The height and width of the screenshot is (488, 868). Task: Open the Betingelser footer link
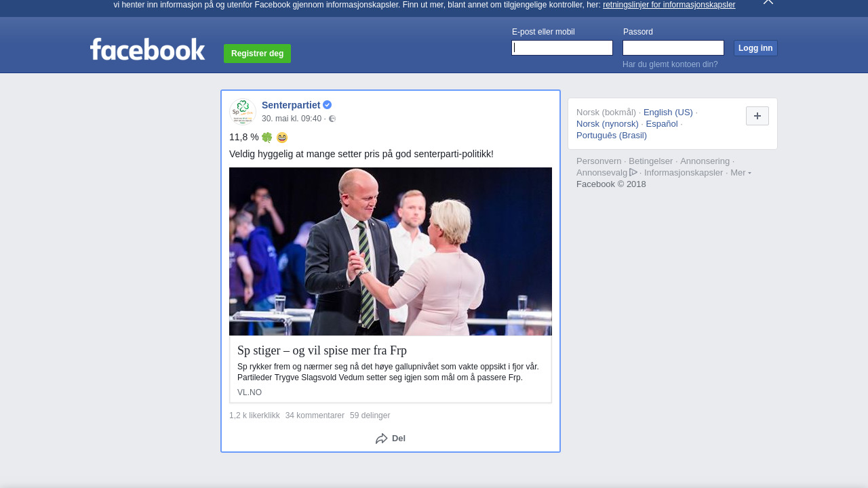point(651,161)
